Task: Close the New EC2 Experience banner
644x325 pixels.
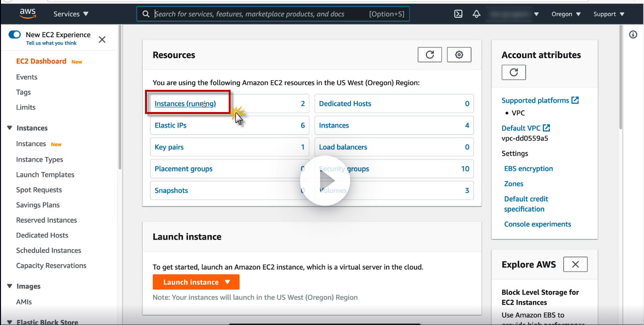Action: point(102,40)
